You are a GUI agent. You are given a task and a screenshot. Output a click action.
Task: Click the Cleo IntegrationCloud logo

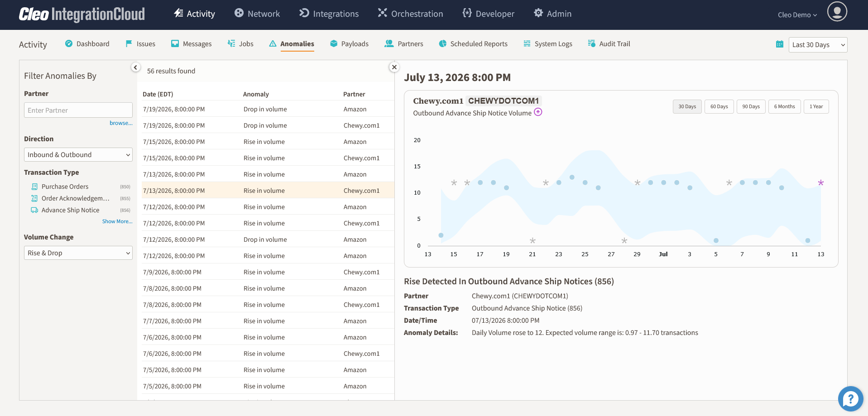click(x=82, y=14)
